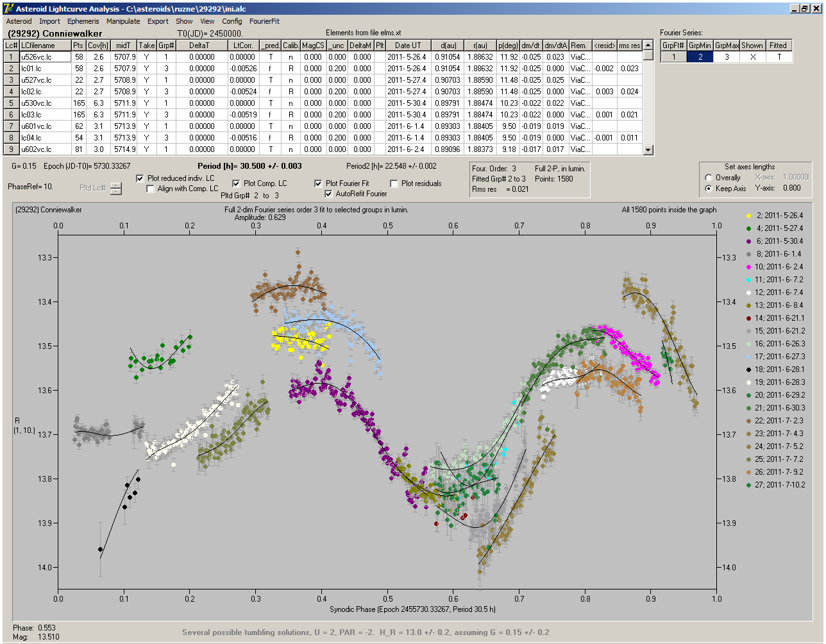
Task: Click the u530vc.lc filename cell
Action: (46, 103)
